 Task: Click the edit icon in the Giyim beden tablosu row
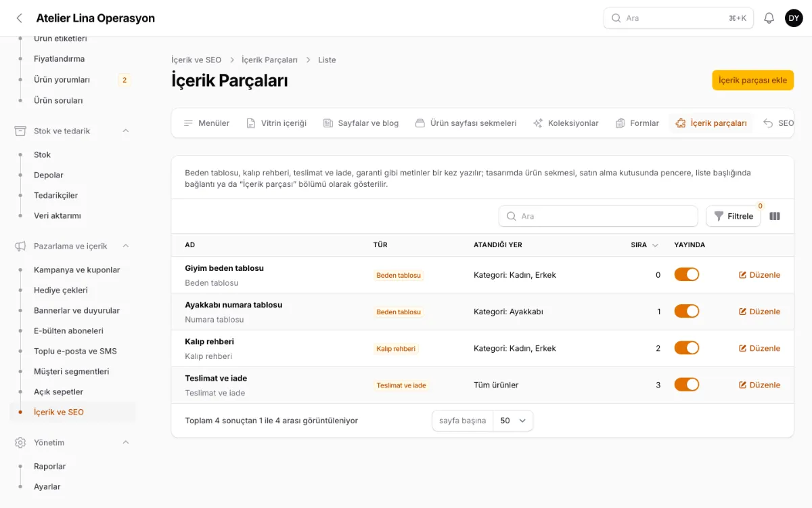(x=742, y=275)
